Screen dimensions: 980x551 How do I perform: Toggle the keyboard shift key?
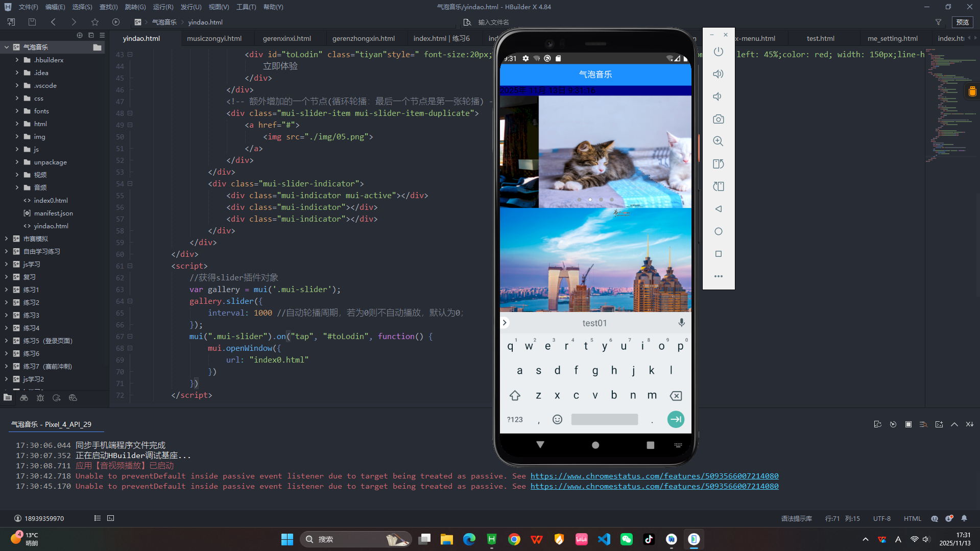pos(514,395)
